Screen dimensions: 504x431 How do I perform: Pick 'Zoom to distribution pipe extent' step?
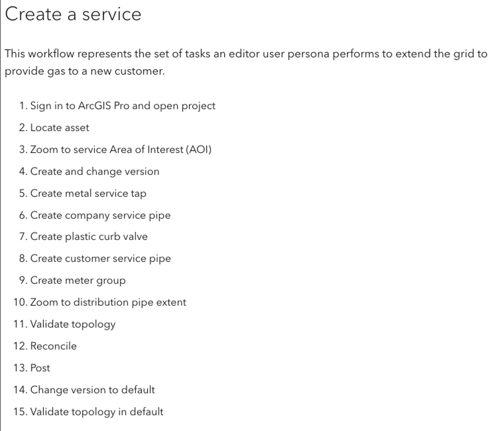coord(108,302)
